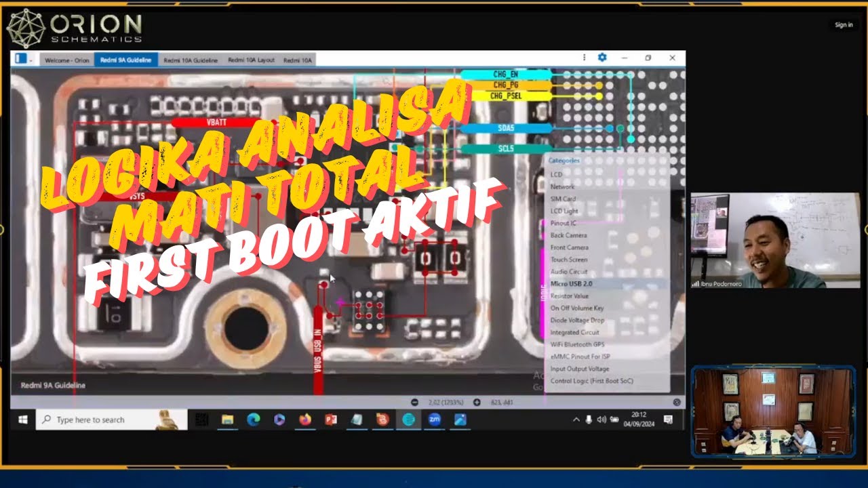Click the Type here to search box
The image size is (868, 488).
[111, 420]
